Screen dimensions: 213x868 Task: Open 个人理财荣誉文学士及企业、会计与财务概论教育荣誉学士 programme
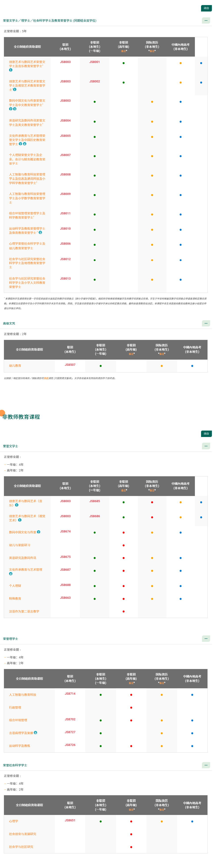tap(27, 159)
